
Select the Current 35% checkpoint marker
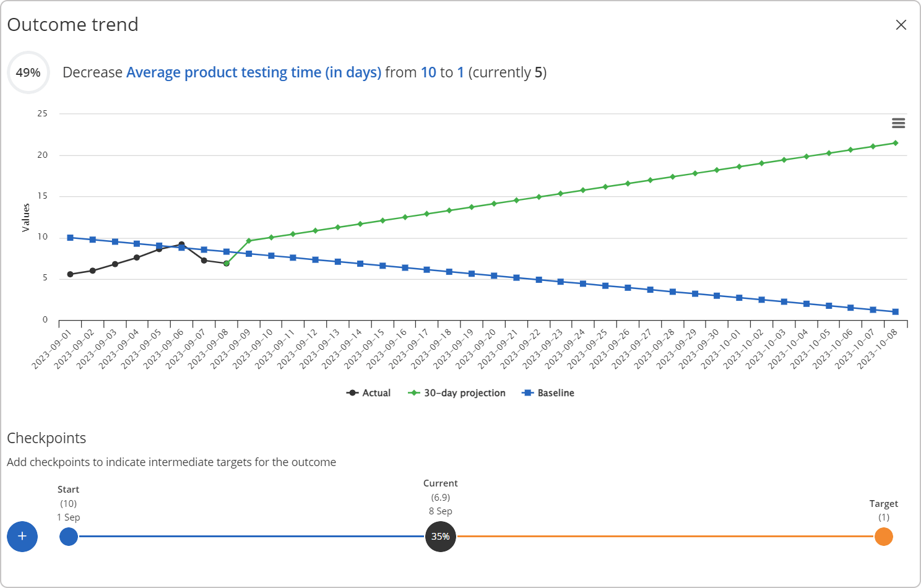[x=440, y=536]
